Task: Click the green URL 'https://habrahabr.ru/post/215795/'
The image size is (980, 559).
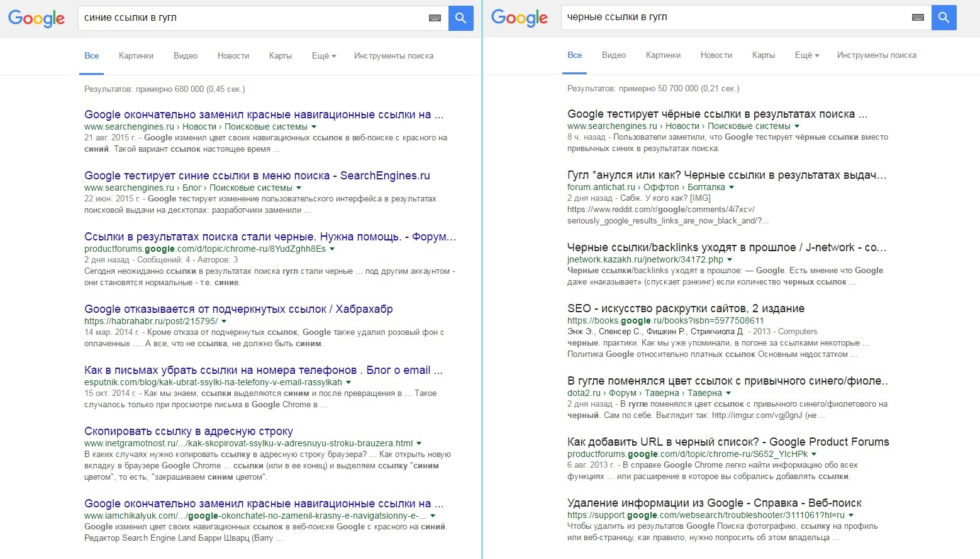Action: tap(151, 321)
